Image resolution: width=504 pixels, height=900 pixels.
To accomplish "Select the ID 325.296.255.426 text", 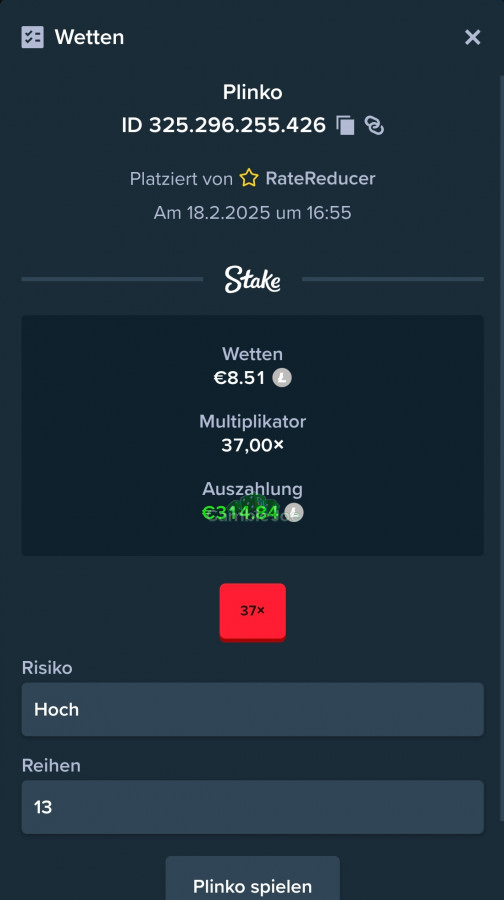I will click(x=224, y=125).
